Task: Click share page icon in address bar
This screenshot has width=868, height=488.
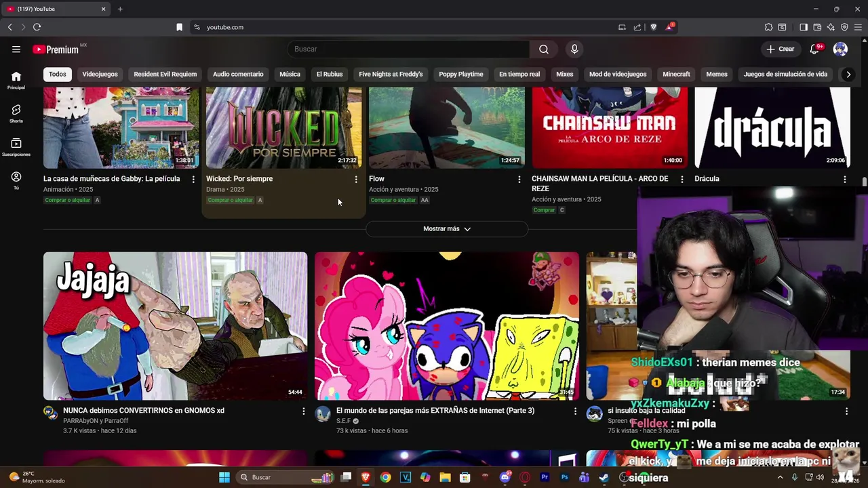Action: point(637,27)
